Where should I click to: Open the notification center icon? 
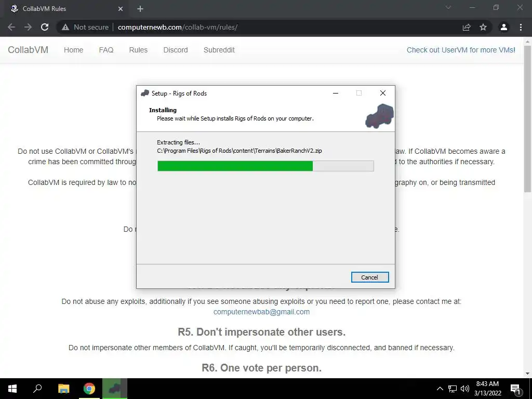pos(516,389)
